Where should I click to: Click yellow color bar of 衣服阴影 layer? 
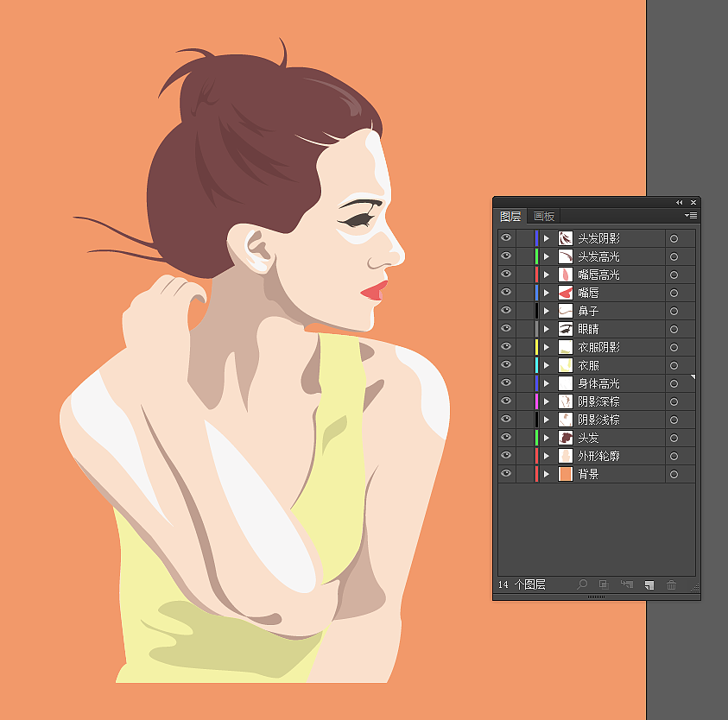point(536,347)
